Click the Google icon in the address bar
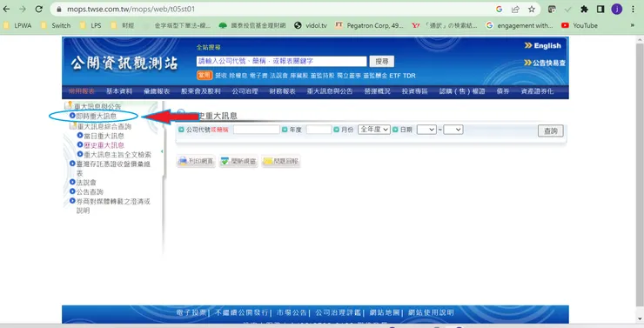 pos(499,9)
